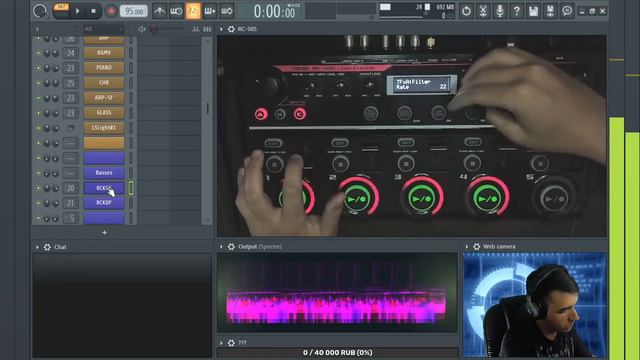Open the chat speech bubble icon
This screenshot has width=640, height=360.
[x=567, y=11]
